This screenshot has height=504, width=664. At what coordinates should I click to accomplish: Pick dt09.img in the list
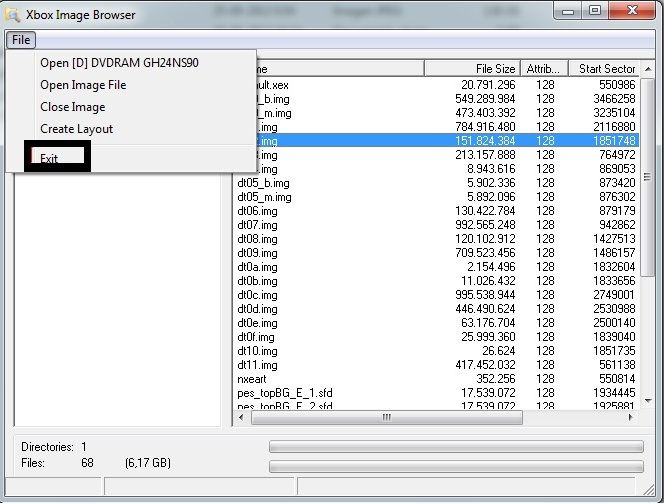pos(436,253)
